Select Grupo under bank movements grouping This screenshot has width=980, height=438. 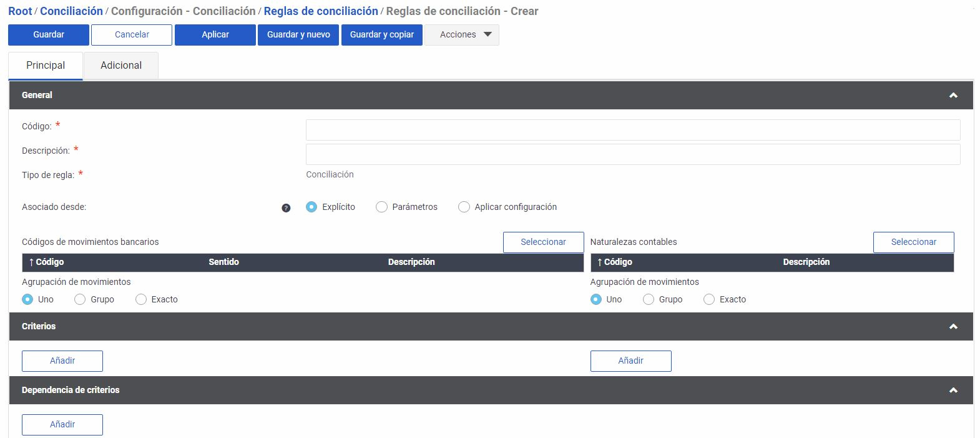80,300
